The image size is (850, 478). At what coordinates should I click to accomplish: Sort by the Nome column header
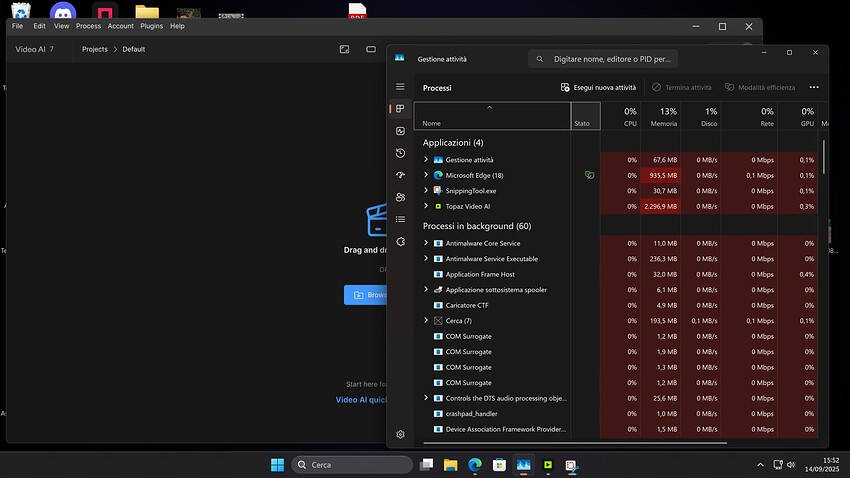(492, 116)
